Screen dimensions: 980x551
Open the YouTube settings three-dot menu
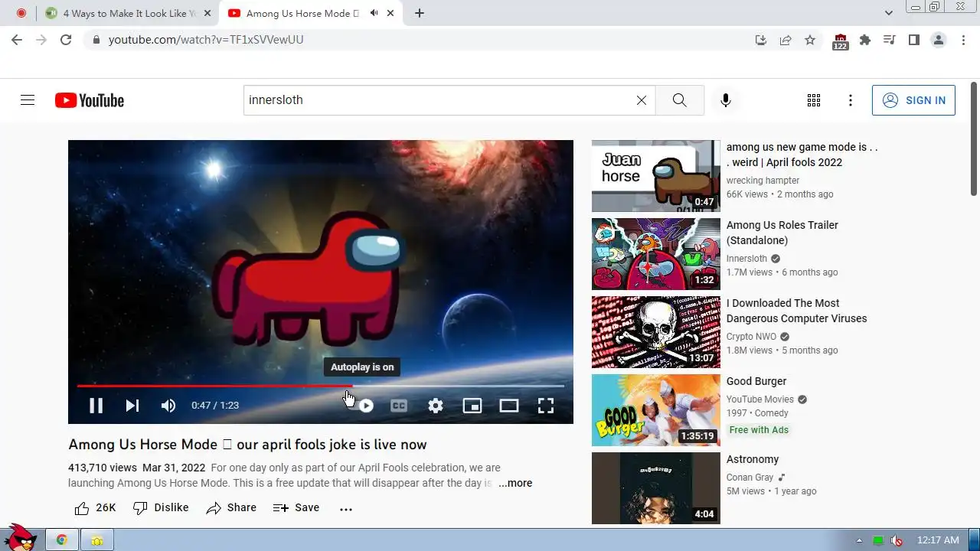(851, 100)
